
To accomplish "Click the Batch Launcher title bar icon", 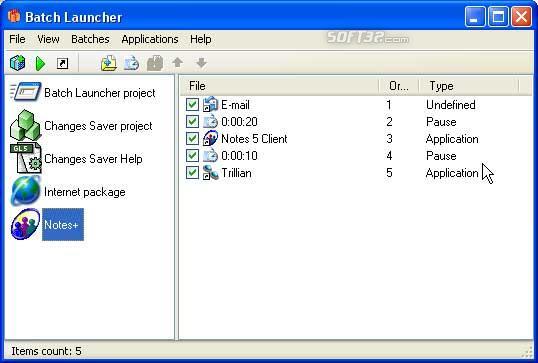I will tap(14, 16).
